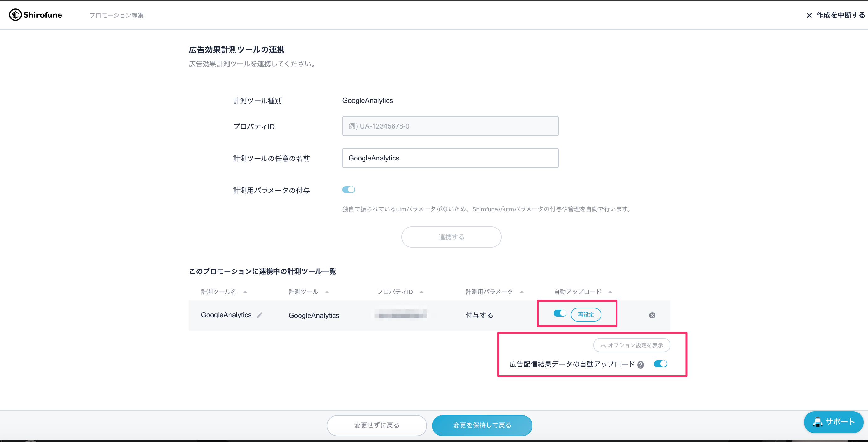The image size is (868, 442).
Task: Click the 計測ツールの任意の名前 input field
Action: tap(450, 158)
